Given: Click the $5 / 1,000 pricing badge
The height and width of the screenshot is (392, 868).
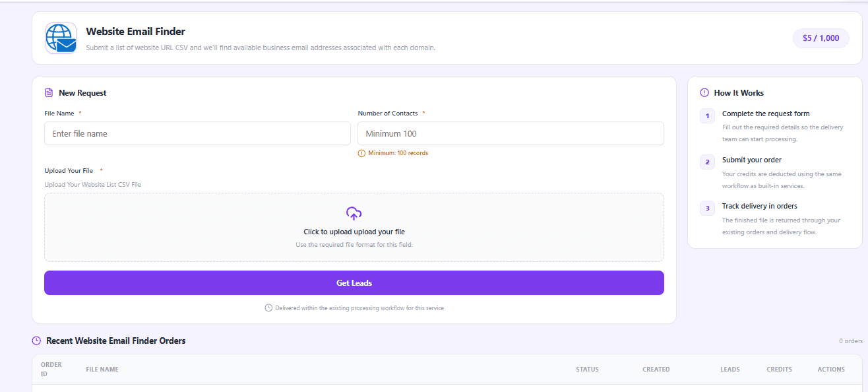Looking at the screenshot, I should (x=821, y=38).
